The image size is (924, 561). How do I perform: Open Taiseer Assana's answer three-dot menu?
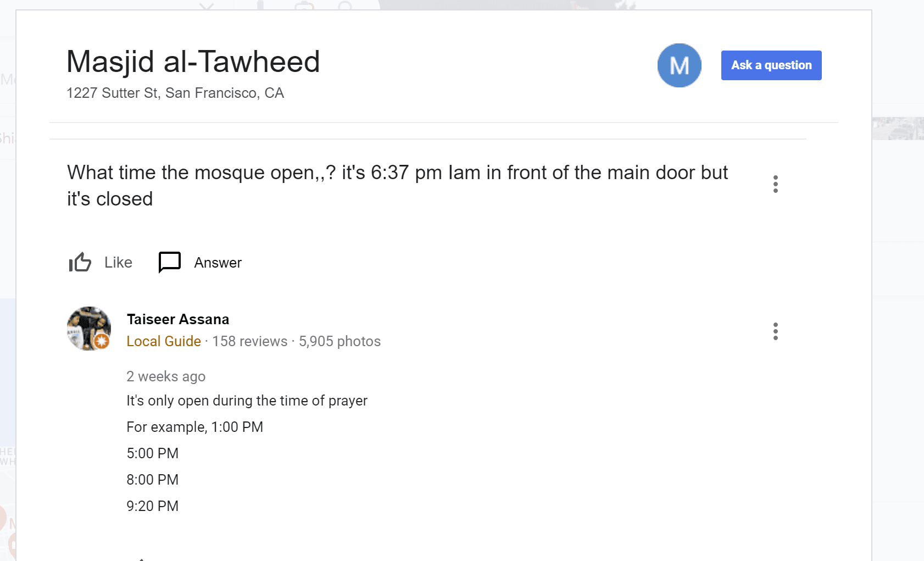(x=775, y=331)
